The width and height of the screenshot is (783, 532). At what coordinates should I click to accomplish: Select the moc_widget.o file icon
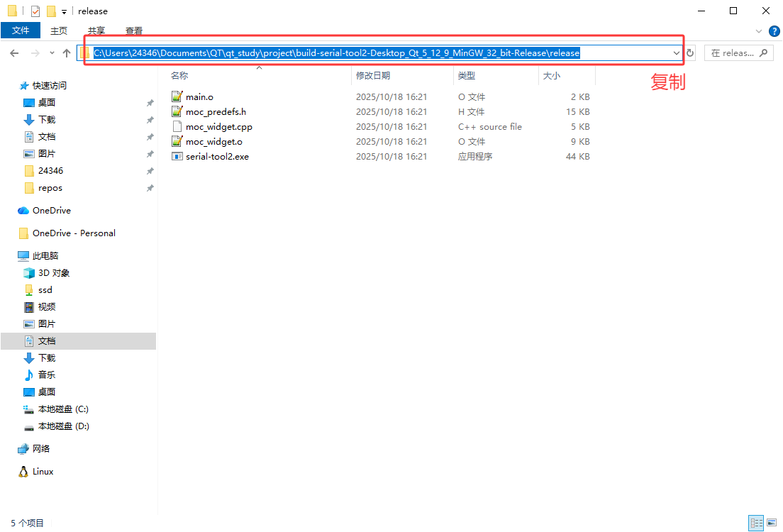click(177, 141)
